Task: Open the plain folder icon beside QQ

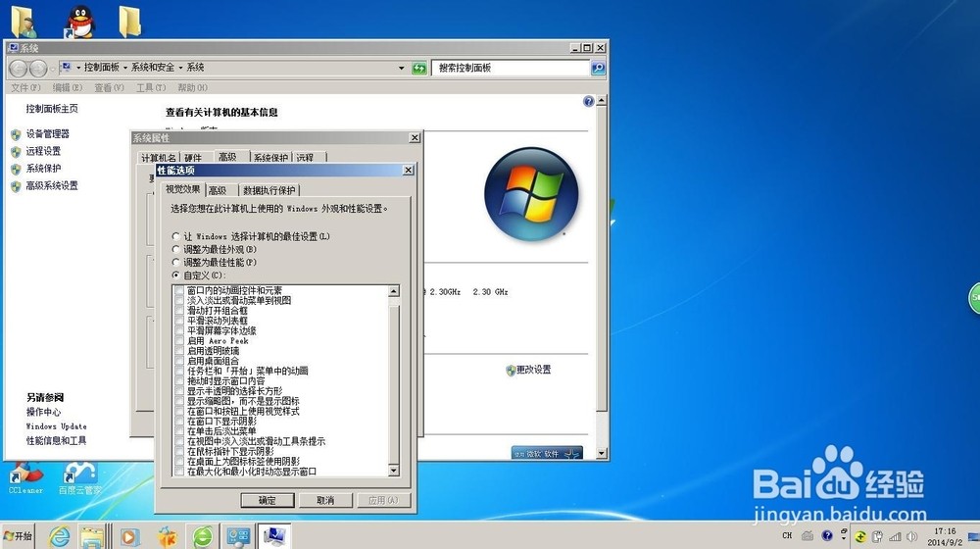Action: (130, 22)
